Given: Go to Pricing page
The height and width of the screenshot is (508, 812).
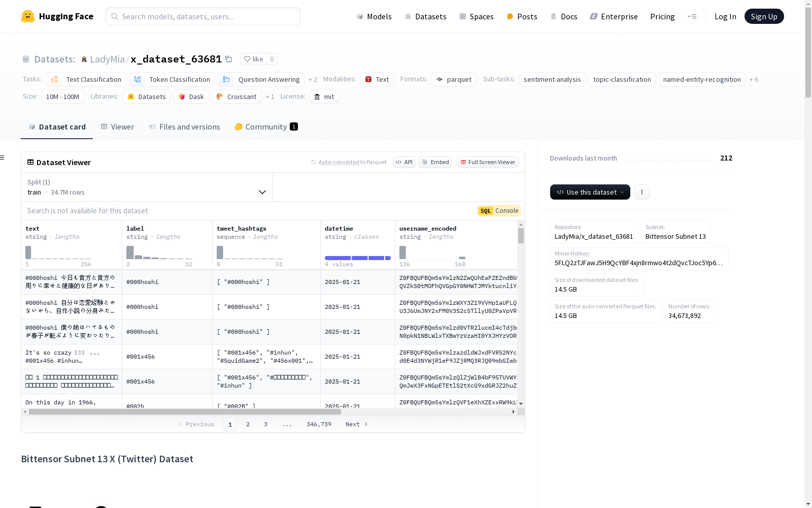Looking at the screenshot, I should [662, 16].
